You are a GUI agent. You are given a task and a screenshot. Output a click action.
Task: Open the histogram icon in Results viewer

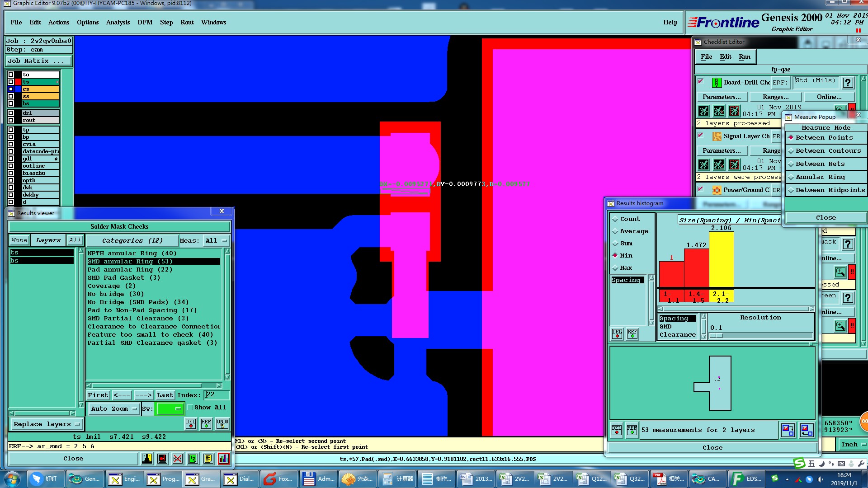[x=223, y=459]
